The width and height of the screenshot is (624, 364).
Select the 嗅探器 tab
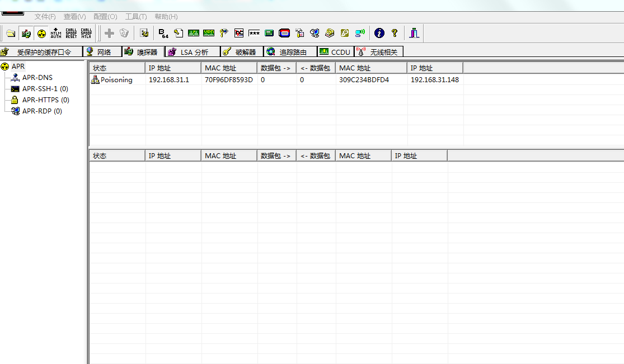click(143, 52)
